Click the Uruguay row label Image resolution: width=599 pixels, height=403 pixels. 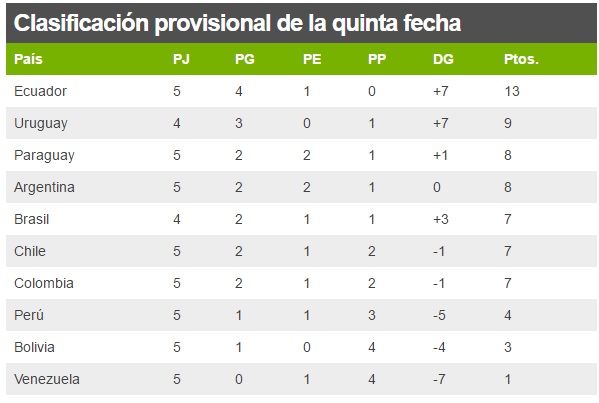coord(41,124)
